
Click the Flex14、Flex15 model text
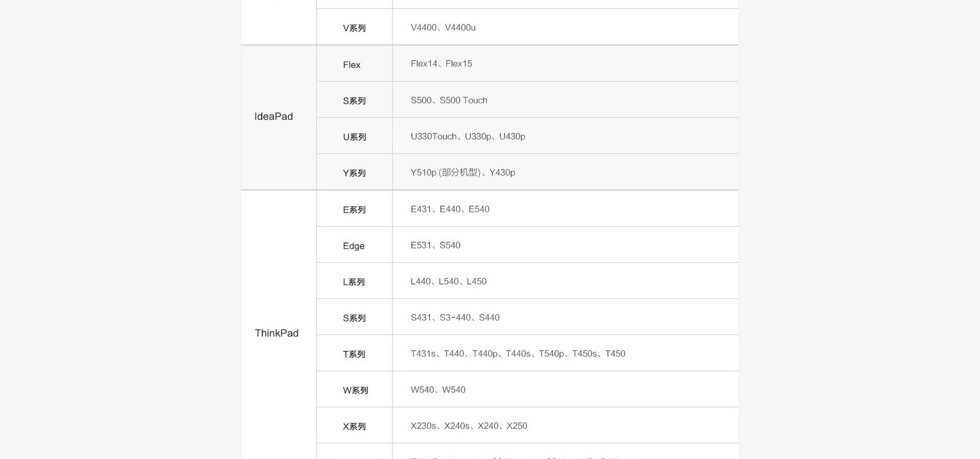pyautogui.click(x=442, y=64)
